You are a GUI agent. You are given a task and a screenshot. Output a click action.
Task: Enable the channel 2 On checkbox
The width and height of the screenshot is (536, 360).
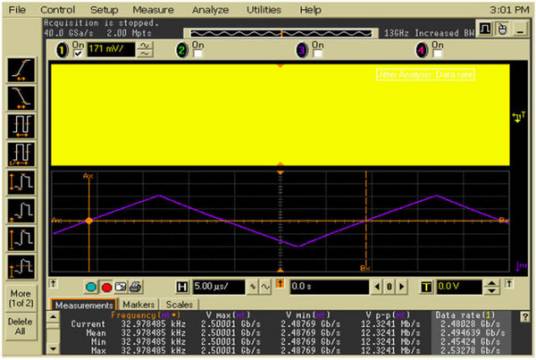tap(198, 54)
